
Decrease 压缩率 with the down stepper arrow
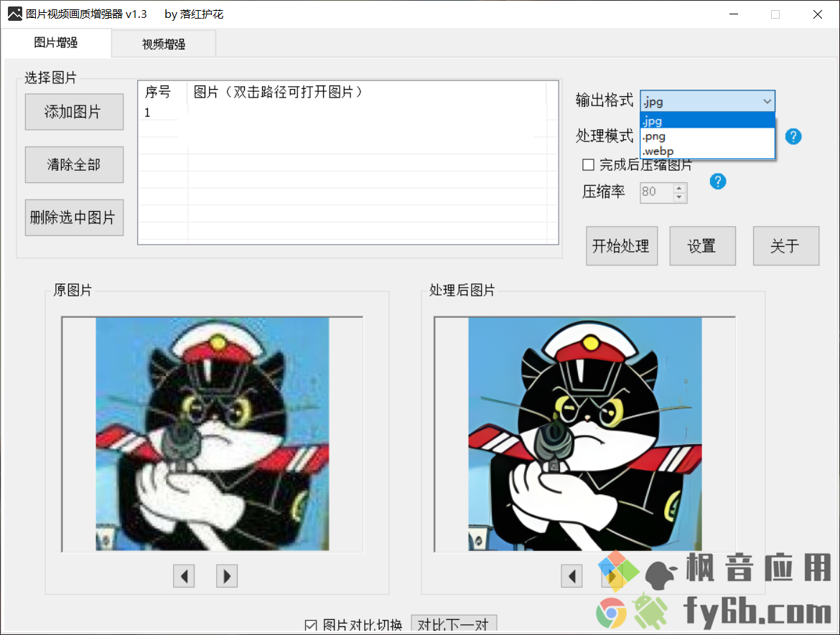click(x=679, y=197)
